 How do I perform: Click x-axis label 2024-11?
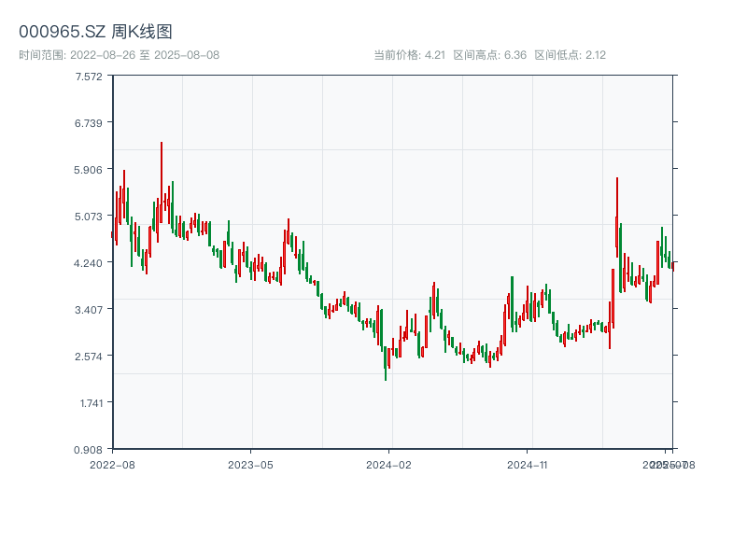pyautogui.click(x=527, y=465)
